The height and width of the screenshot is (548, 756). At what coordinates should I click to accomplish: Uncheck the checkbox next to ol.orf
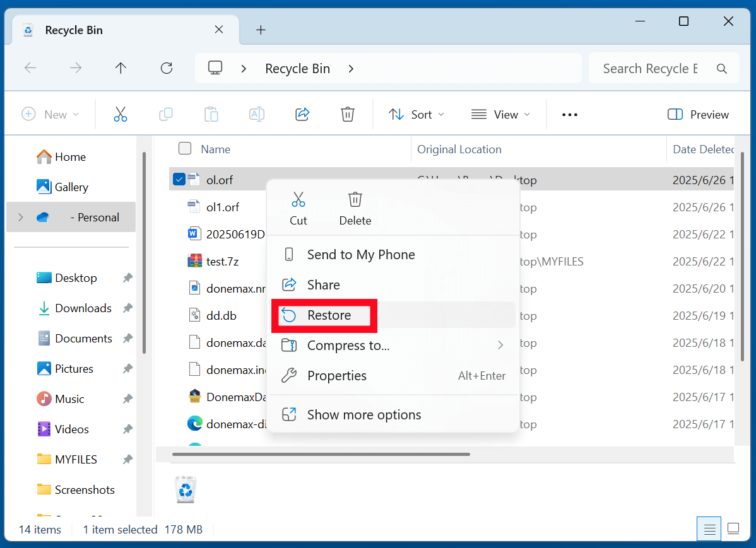(x=179, y=178)
